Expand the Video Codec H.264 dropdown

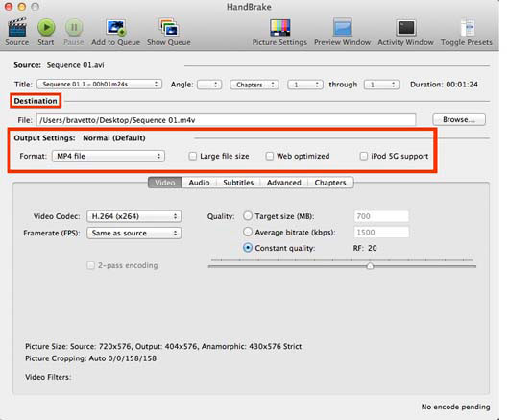point(133,216)
